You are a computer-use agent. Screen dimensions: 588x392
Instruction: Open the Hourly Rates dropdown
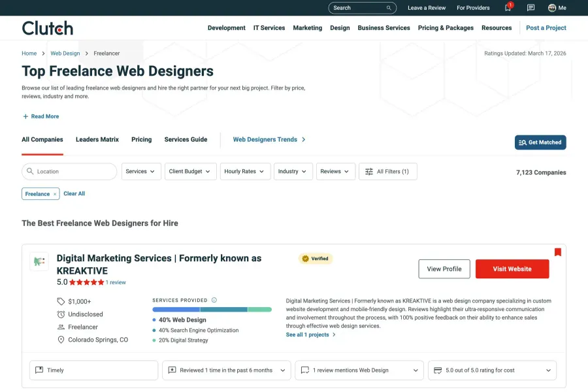coord(245,171)
